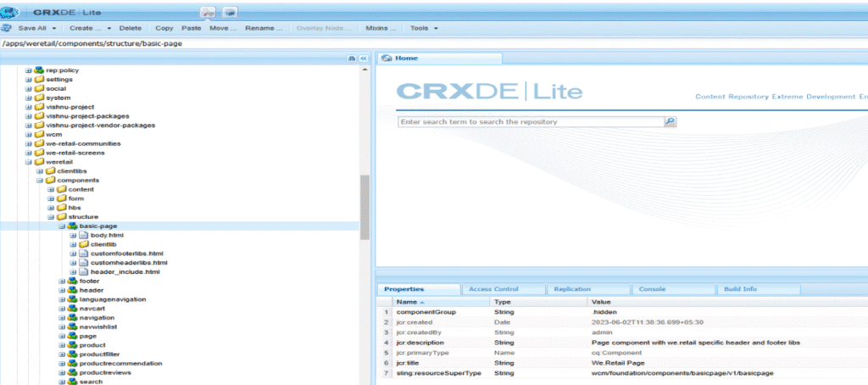
Task: Select the sling:resourceSuperType property name
Action: [x=439, y=373]
